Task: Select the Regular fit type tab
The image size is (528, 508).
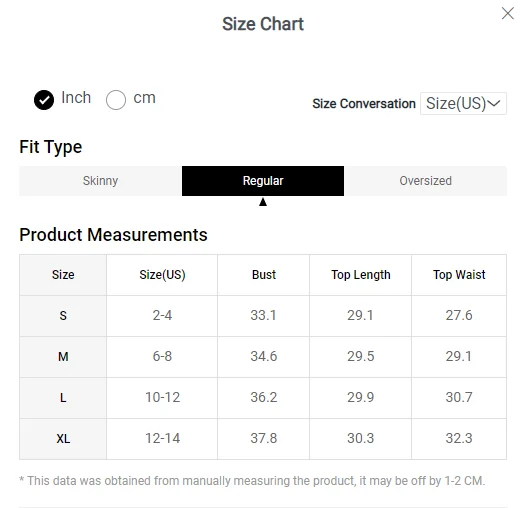Action: point(263,181)
